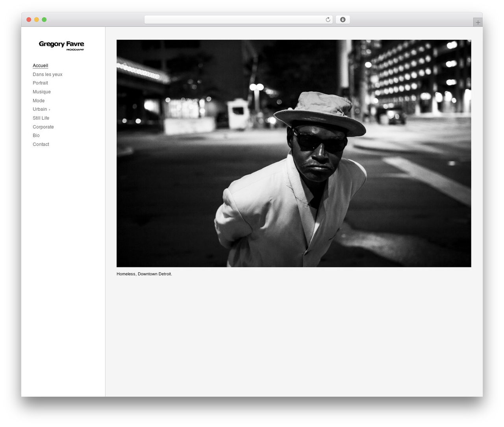
Task: Select the Portrait menu item
Action: coord(41,83)
